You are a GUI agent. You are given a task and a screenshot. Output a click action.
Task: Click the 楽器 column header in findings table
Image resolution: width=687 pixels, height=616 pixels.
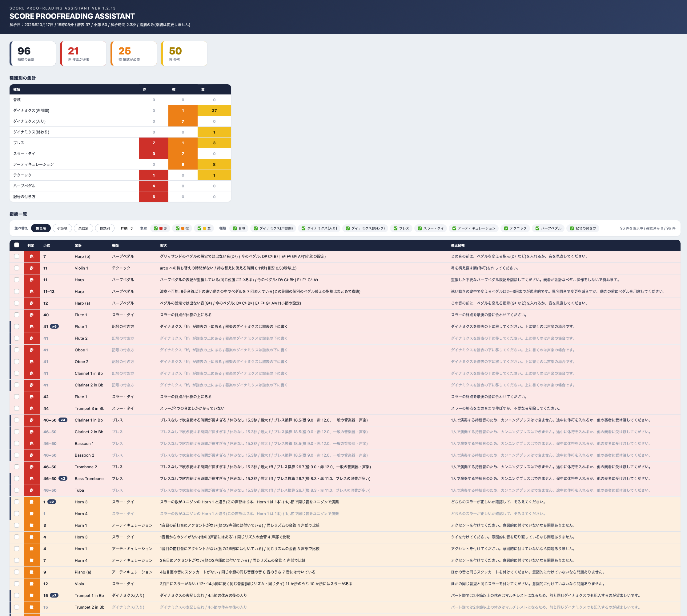(78, 246)
